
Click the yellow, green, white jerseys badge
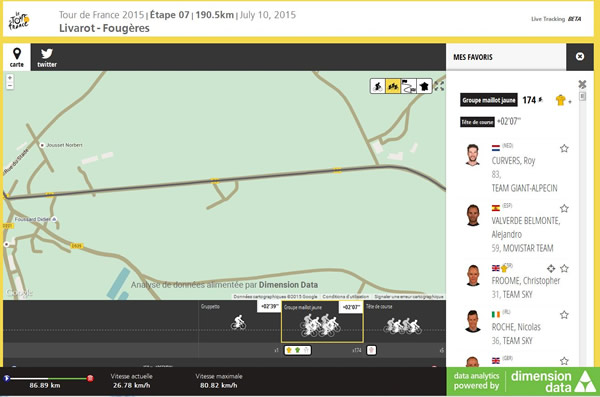coord(297,350)
